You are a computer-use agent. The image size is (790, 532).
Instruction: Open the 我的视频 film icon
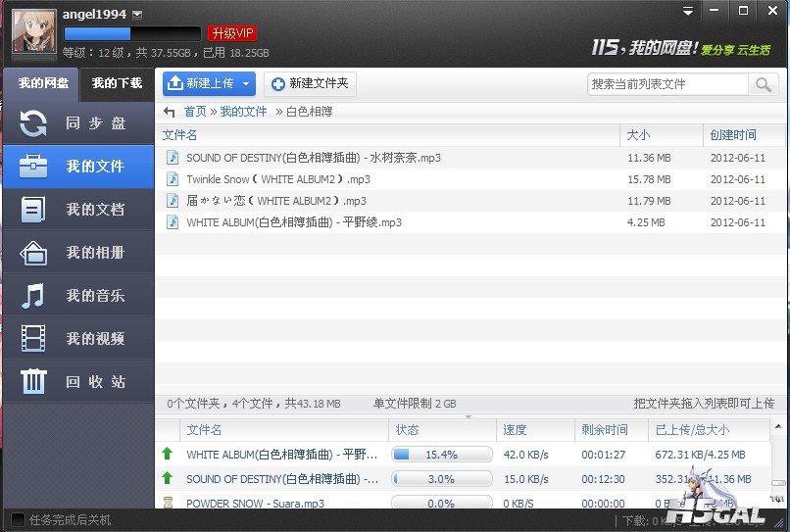34,339
